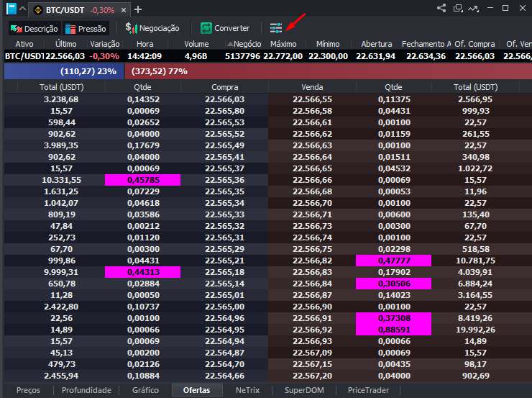532x398 pixels.
Task: Click the Converter toolbar button
Action: 225,28
